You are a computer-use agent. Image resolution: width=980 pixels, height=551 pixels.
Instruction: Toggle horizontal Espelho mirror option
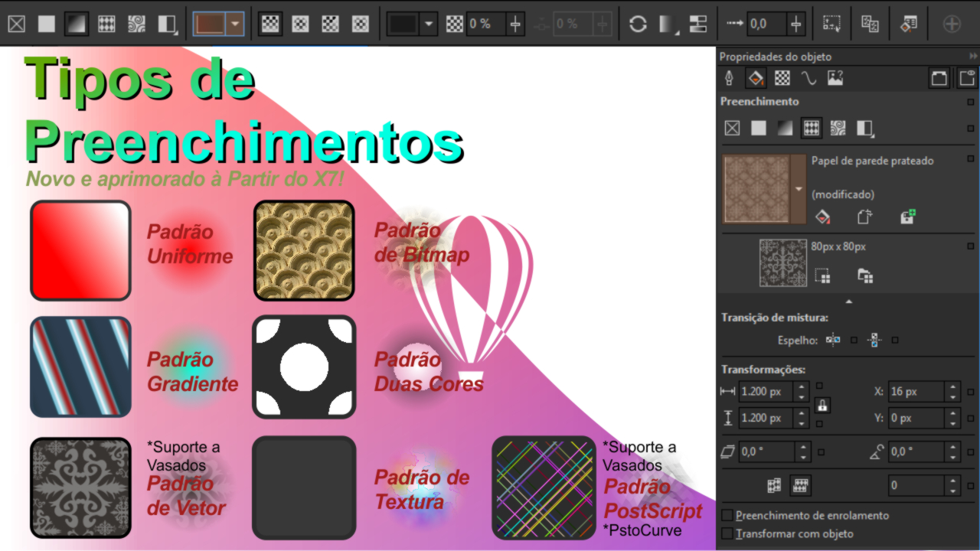click(x=832, y=340)
